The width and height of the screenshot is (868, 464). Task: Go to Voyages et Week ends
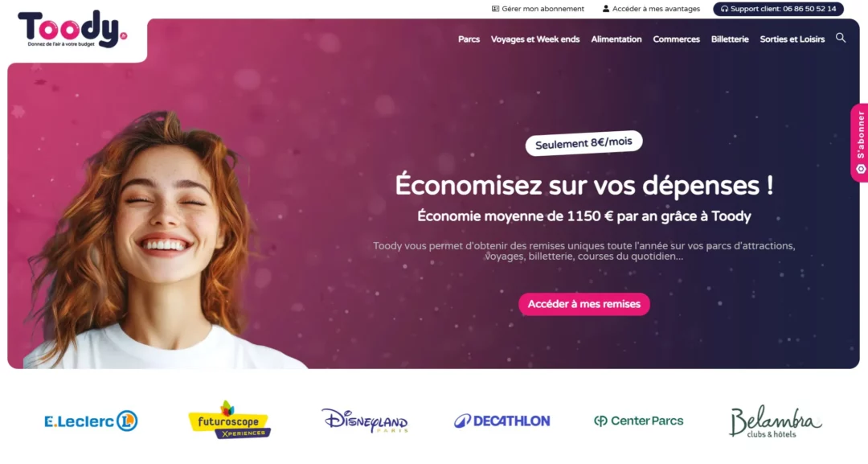coord(535,39)
